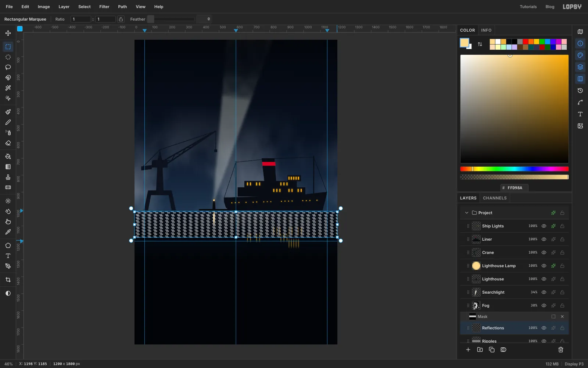Image resolution: width=588 pixels, height=368 pixels.
Task: Hide the Ship Lights layer
Action: [544, 226]
